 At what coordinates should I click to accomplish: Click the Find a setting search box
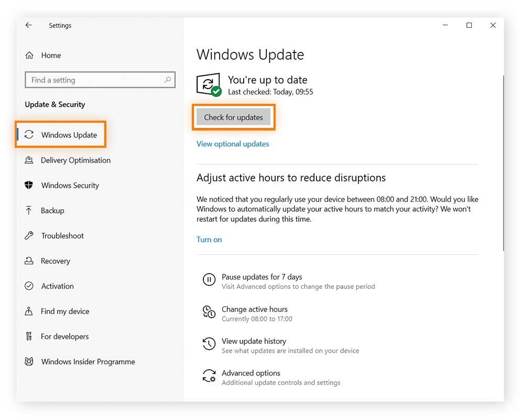click(100, 80)
